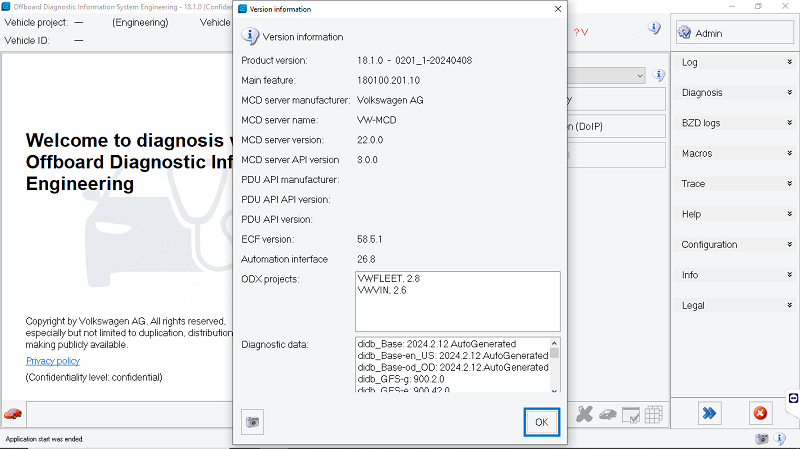Click the red cancel X button
The image size is (800, 449).
click(760, 414)
